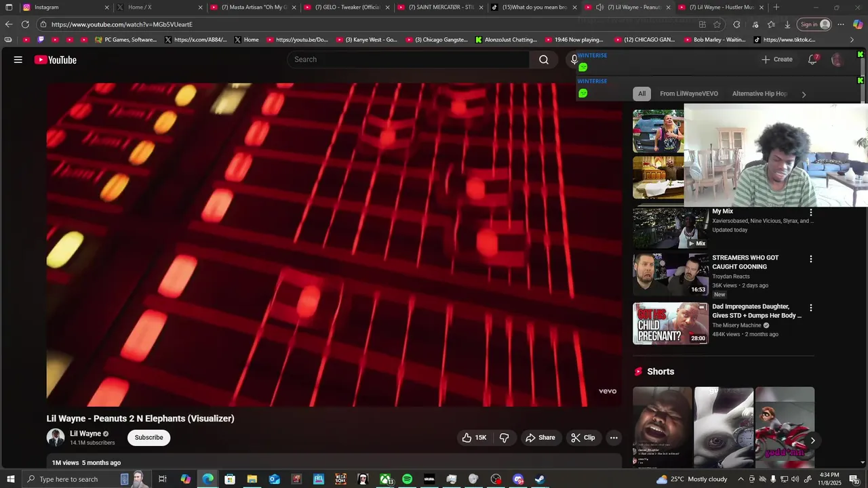Go back in browser history
868x488 pixels.
pos(9,24)
